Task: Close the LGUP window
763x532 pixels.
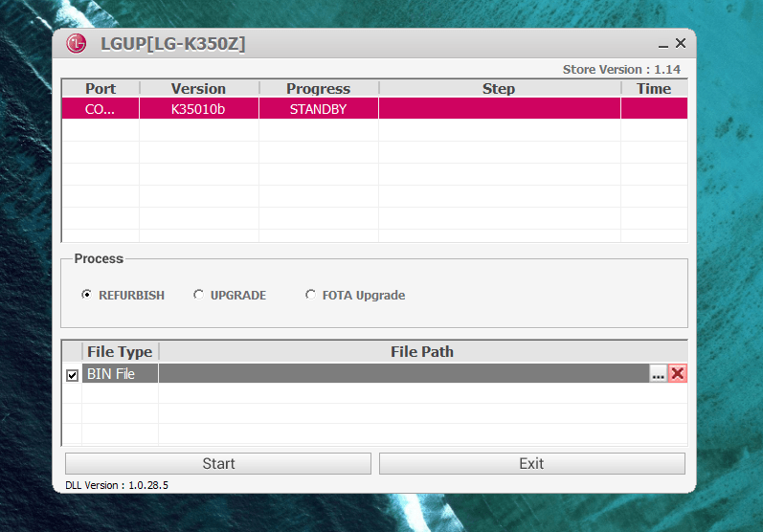Action: pos(681,43)
